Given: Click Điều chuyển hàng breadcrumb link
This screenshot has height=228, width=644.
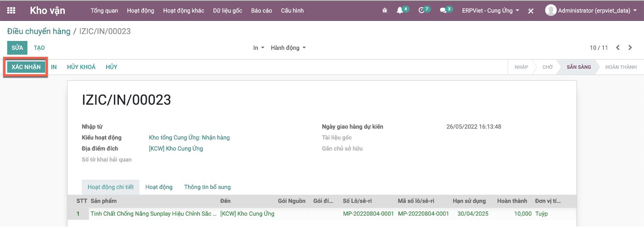Looking at the screenshot, I should tap(39, 31).
